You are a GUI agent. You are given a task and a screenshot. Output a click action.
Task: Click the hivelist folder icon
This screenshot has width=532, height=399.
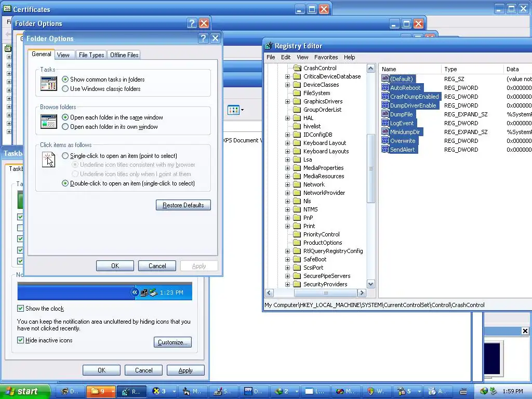pos(297,126)
